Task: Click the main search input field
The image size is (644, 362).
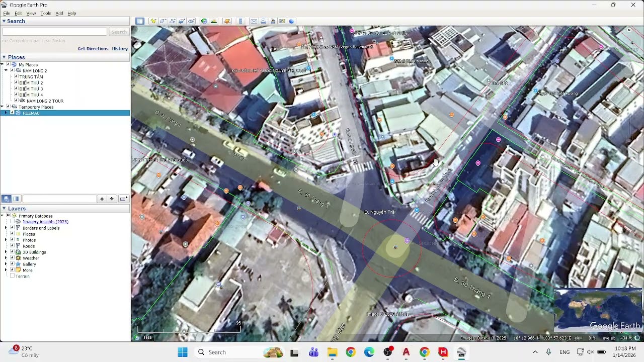Action: point(54,32)
